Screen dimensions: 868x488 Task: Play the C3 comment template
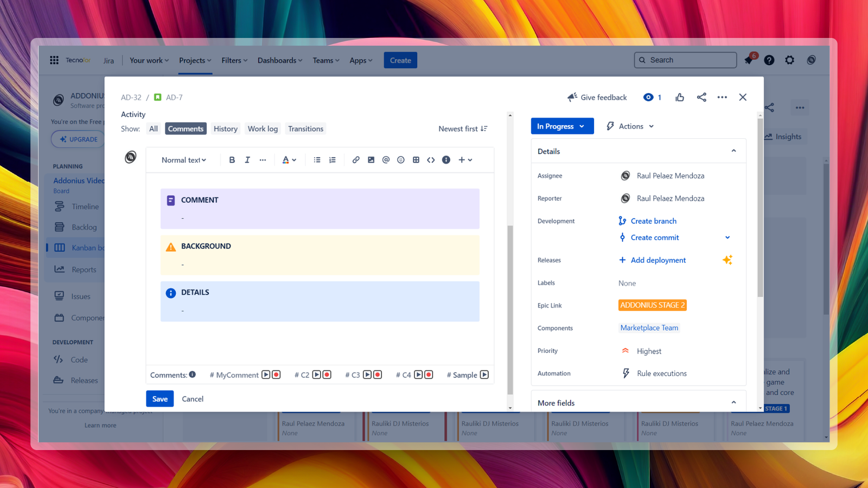click(367, 375)
